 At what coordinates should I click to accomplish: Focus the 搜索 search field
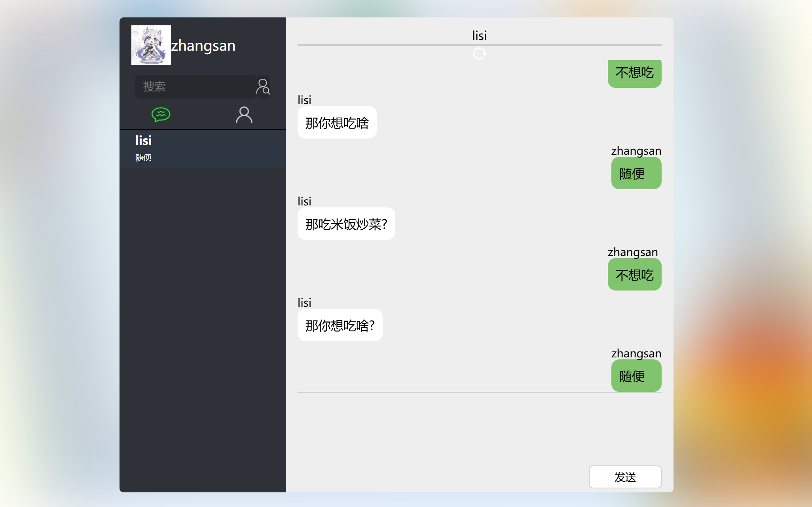coord(195,87)
